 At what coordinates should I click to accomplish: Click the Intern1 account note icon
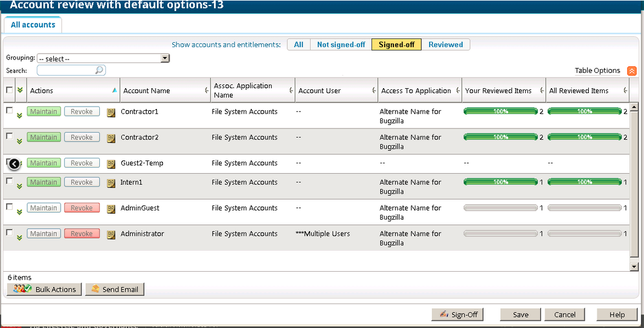click(x=111, y=184)
